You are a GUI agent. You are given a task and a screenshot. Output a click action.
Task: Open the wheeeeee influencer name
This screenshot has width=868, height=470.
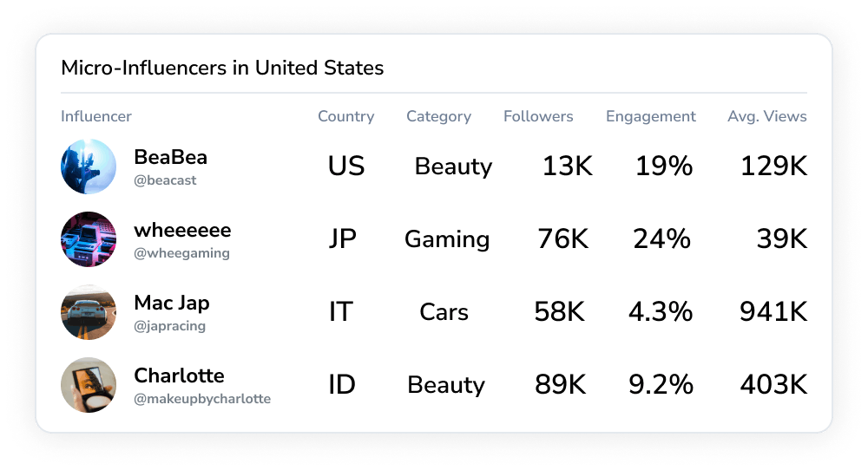[x=182, y=231]
